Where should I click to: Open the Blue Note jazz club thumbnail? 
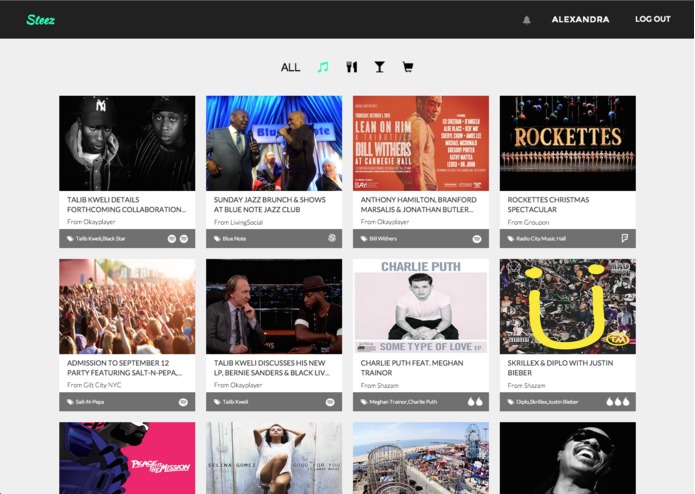click(274, 143)
